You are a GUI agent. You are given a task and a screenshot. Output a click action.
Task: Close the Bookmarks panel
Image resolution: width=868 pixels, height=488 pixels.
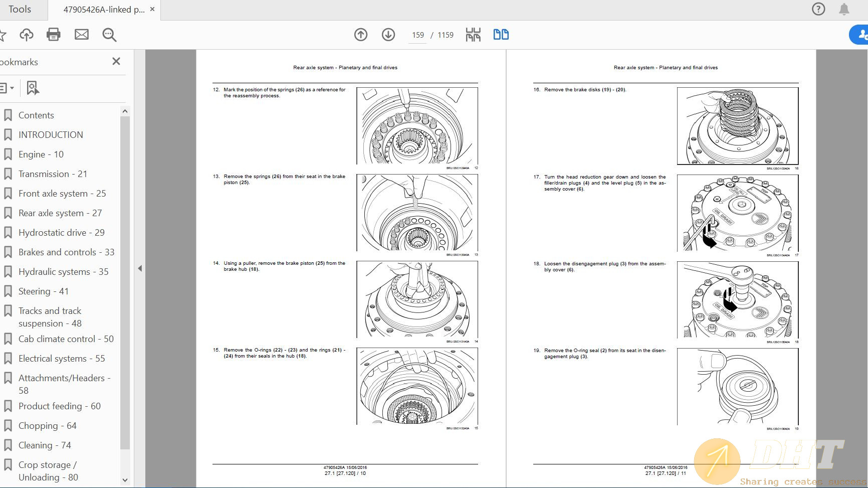116,61
